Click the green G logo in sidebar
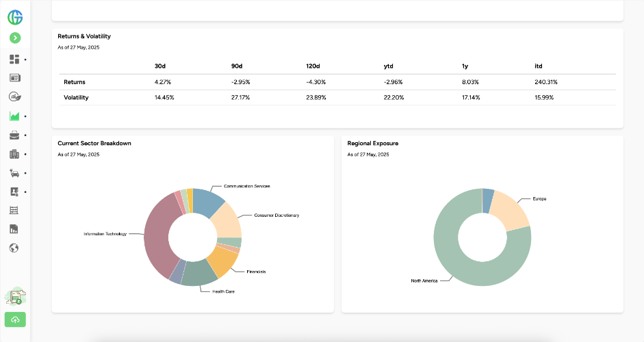Image resolution: width=644 pixels, height=342 pixels. [x=15, y=18]
